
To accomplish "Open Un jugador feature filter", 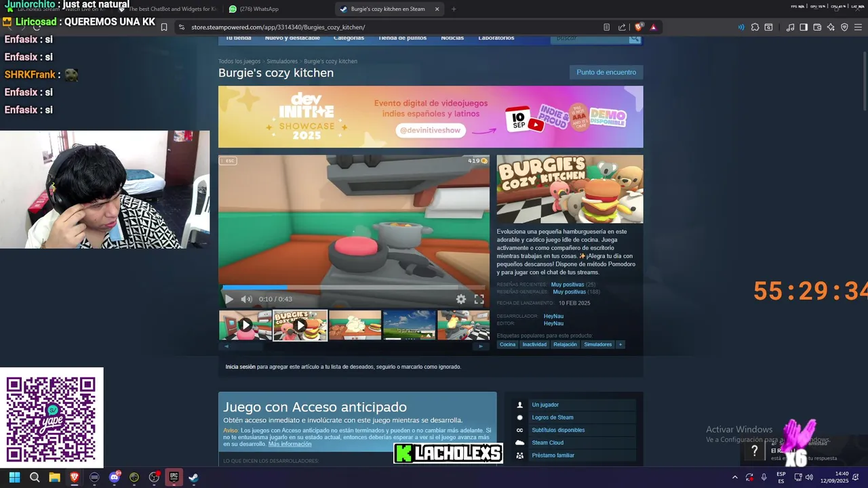I will click(x=545, y=405).
